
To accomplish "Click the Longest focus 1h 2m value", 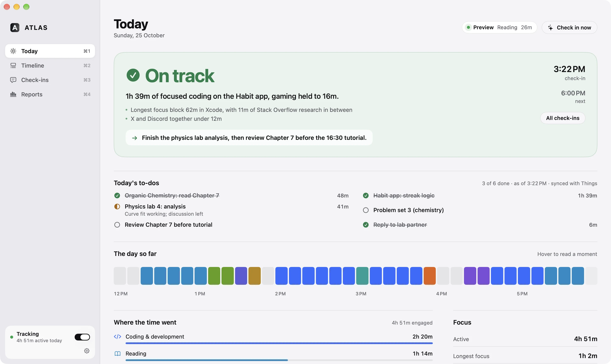I will pos(588,356).
